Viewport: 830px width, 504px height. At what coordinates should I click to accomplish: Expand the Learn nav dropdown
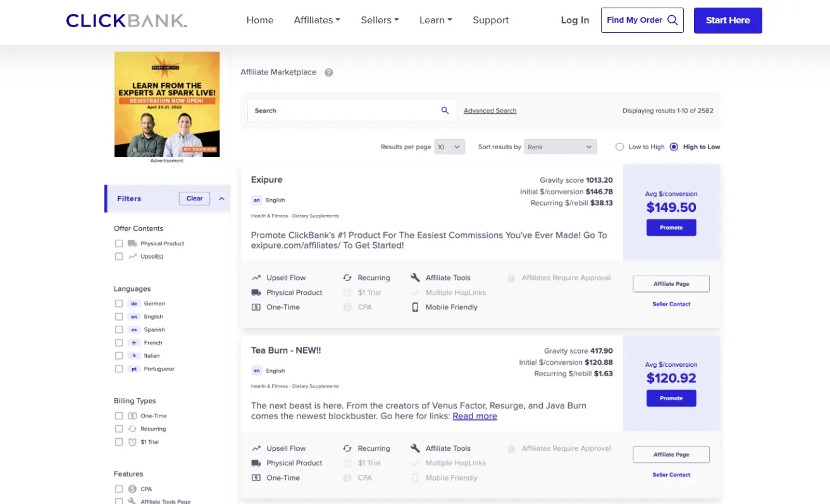(435, 20)
